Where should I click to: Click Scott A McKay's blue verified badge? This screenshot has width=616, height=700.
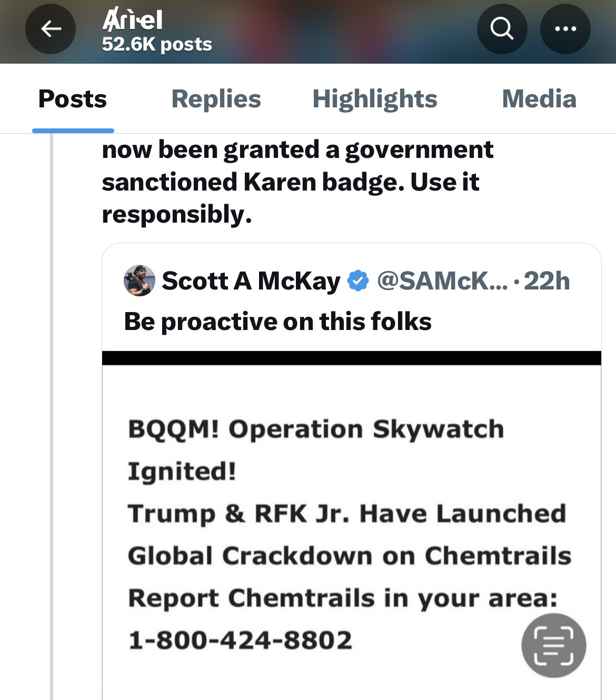(x=358, y=281)
